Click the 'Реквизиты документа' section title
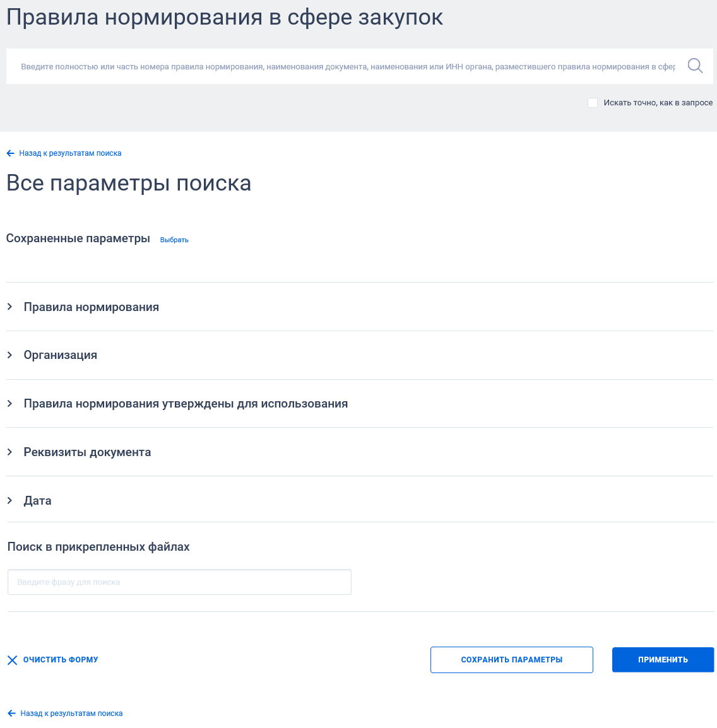This screenshot has width=717, height=728. point(87,452)
